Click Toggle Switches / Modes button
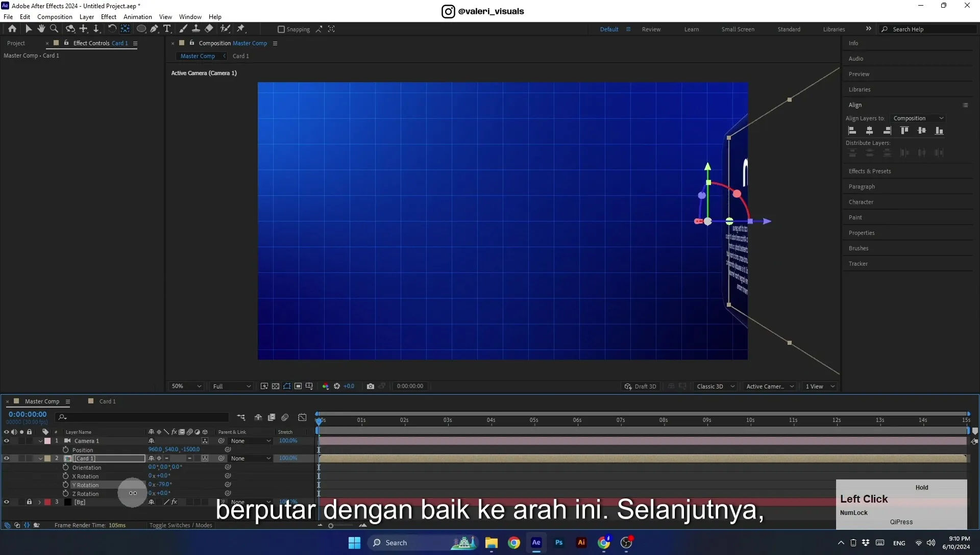This screenshot has width=980, height=555. coord(181,525)
